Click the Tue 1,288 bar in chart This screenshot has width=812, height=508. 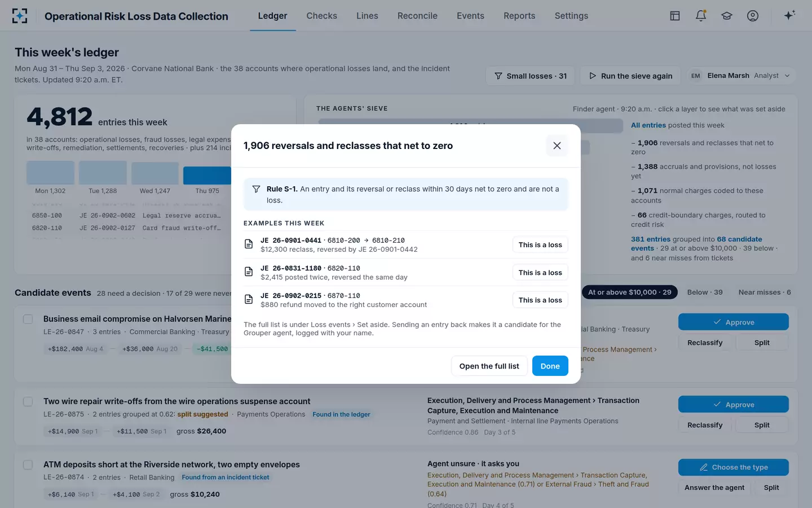click(x=103, y=173)
